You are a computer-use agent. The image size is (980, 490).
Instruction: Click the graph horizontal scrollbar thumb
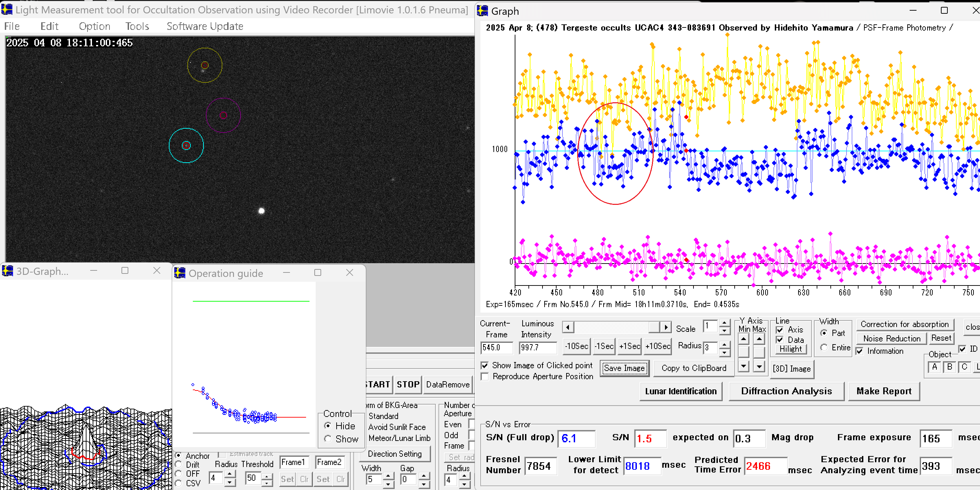pyautogui.click(x=654, y=327)
